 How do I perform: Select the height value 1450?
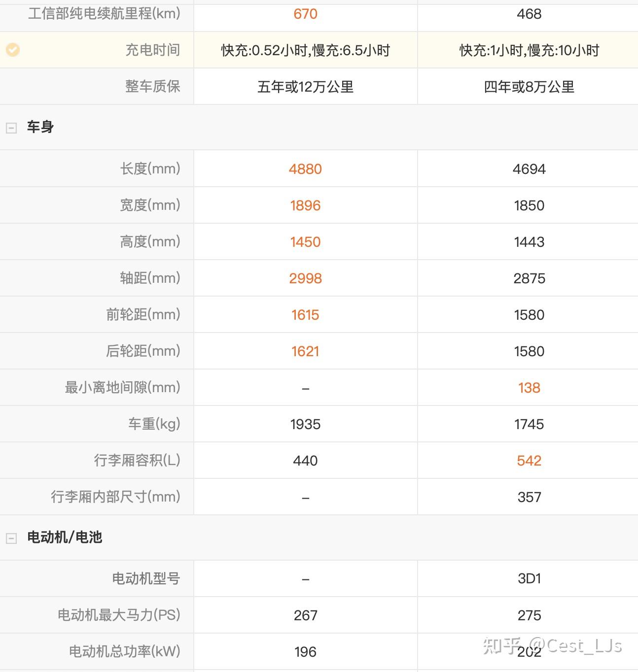point(306,242)
